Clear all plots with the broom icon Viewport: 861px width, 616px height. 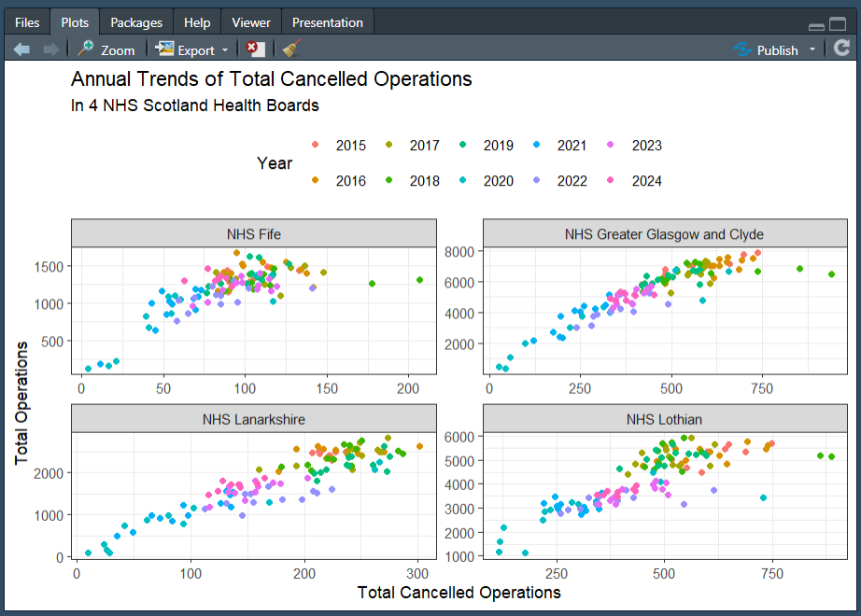coord(290,49)
